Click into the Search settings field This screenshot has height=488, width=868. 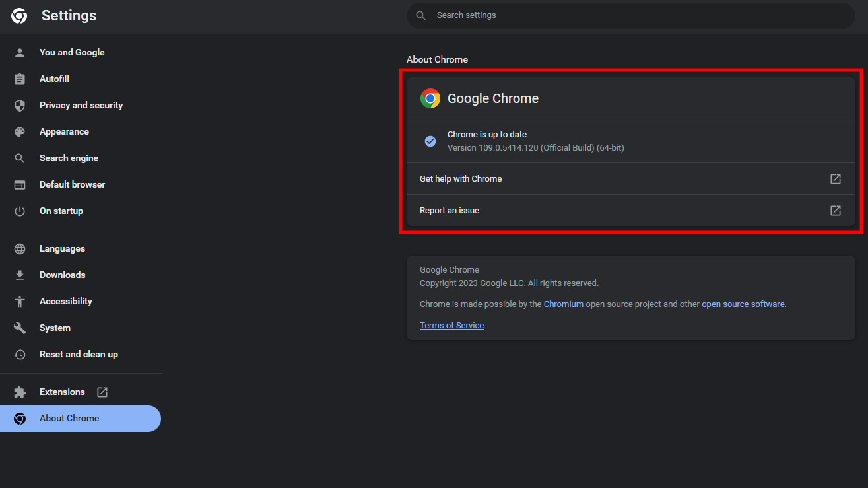630,15
